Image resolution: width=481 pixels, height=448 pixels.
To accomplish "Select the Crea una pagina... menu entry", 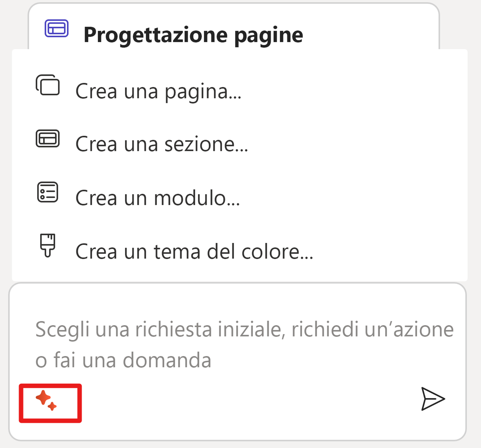I will [239, 91].
